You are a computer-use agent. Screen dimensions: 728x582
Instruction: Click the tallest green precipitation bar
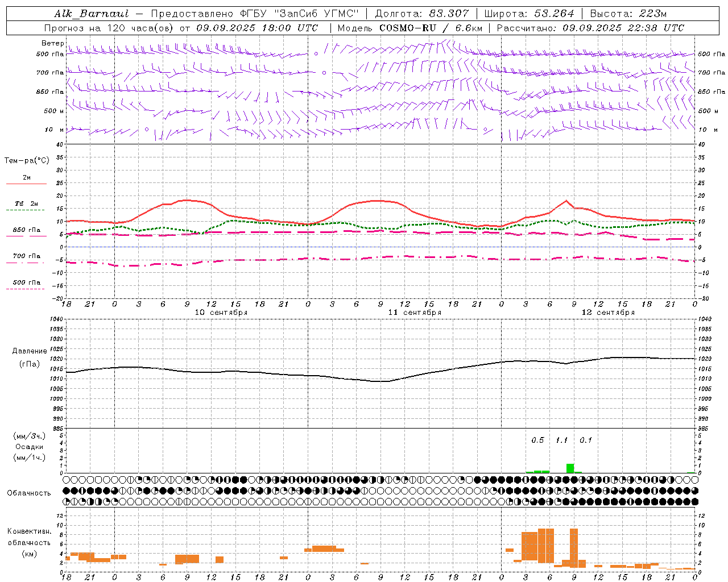pyautogui.click(x=570, y=468)
